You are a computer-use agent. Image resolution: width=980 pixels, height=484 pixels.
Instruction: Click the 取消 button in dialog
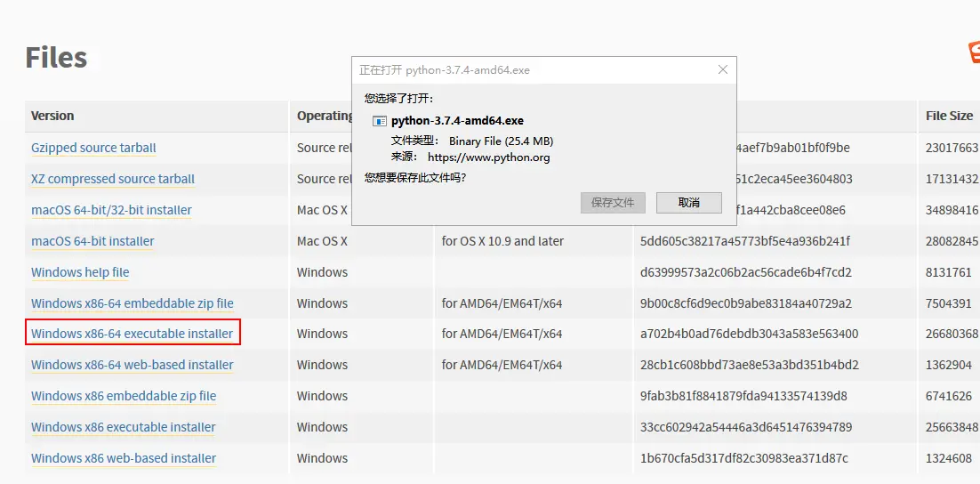(x=688, y=203)
